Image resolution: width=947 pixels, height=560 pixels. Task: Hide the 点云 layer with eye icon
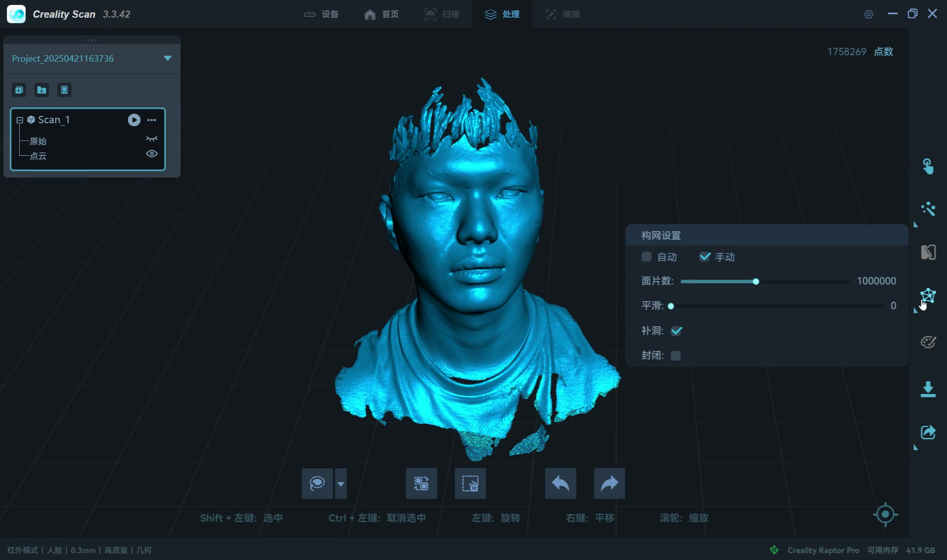[151, 154]
